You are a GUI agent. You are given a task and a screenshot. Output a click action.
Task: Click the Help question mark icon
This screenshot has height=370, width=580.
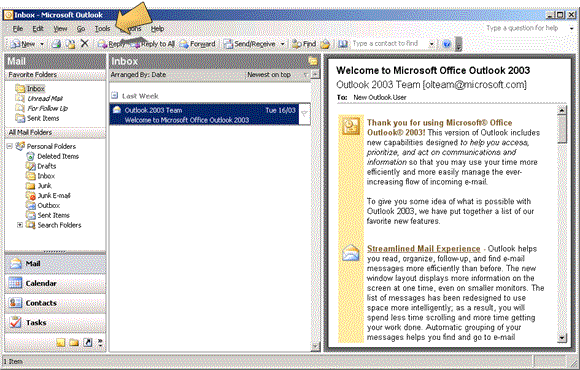447,44
